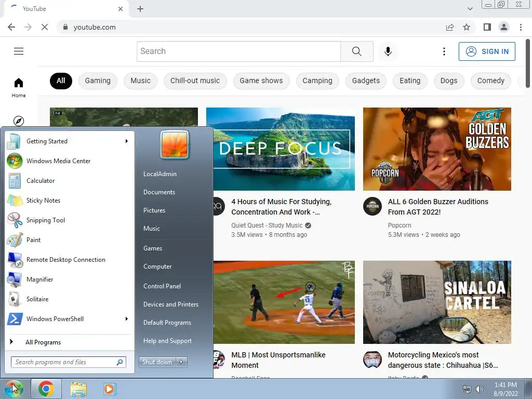This screenshot has width=532, height=399.
Task: Expand Getting Started submenu arrow
Action: (x=127, y=141)
